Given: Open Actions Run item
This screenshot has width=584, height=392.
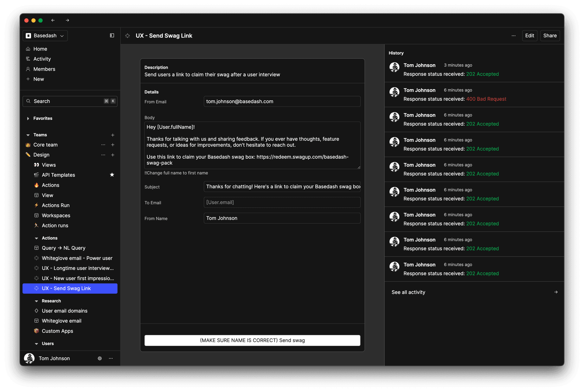Looking at the screenshot, I should [x=70, y=205].
